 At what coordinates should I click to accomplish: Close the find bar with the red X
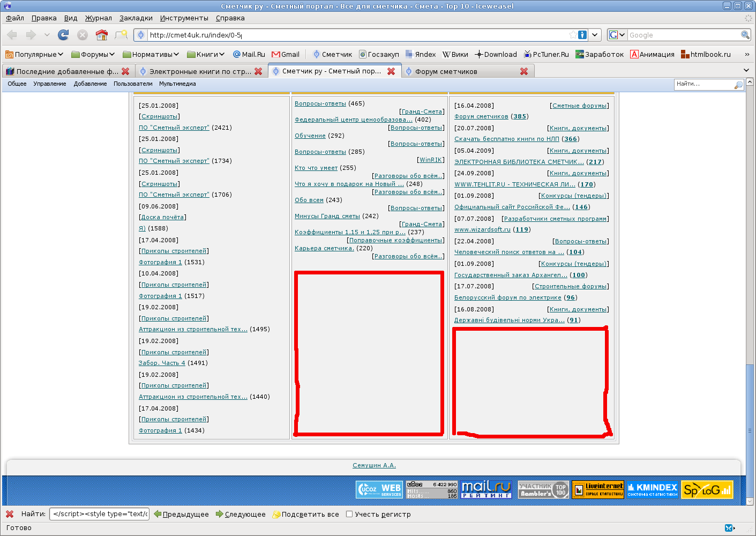click(10, 514)
